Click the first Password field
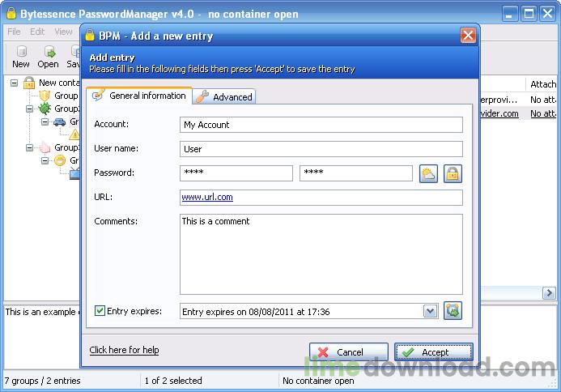 point(236,173)
